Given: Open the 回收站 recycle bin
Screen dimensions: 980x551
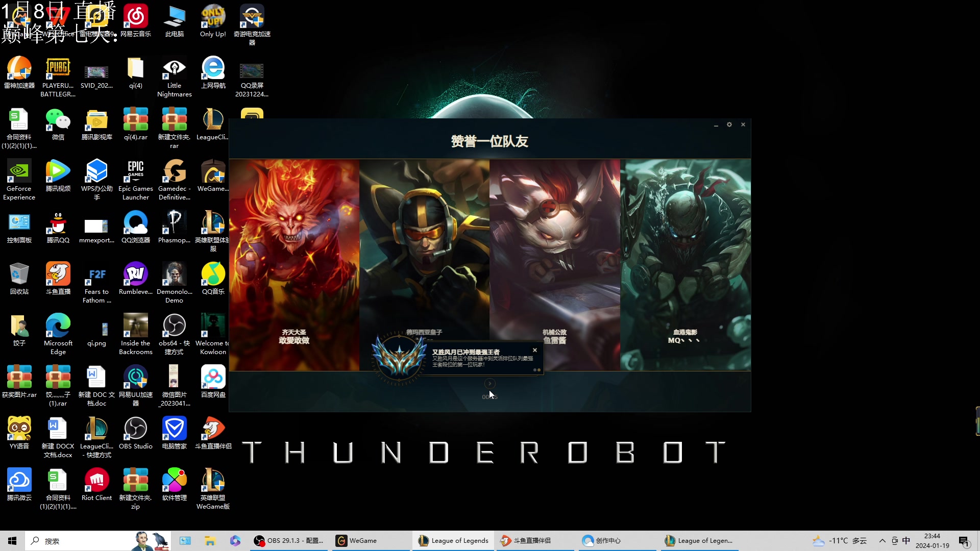Looking at the screenshot, I should pos(19,279).
